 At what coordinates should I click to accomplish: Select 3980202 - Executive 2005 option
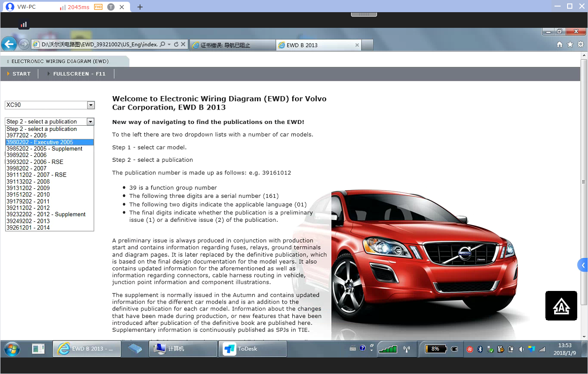50,142
